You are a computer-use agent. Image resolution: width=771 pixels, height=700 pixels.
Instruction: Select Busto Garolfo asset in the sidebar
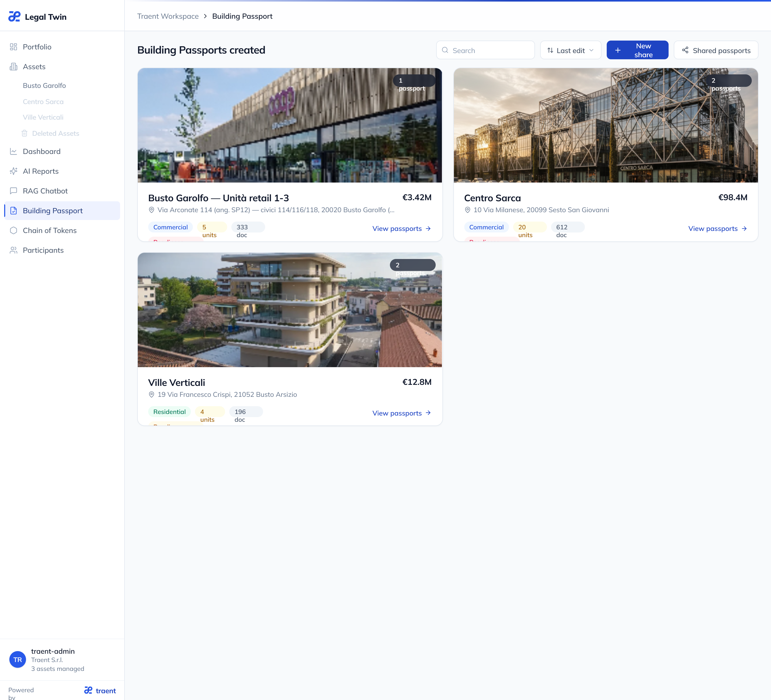44,86
